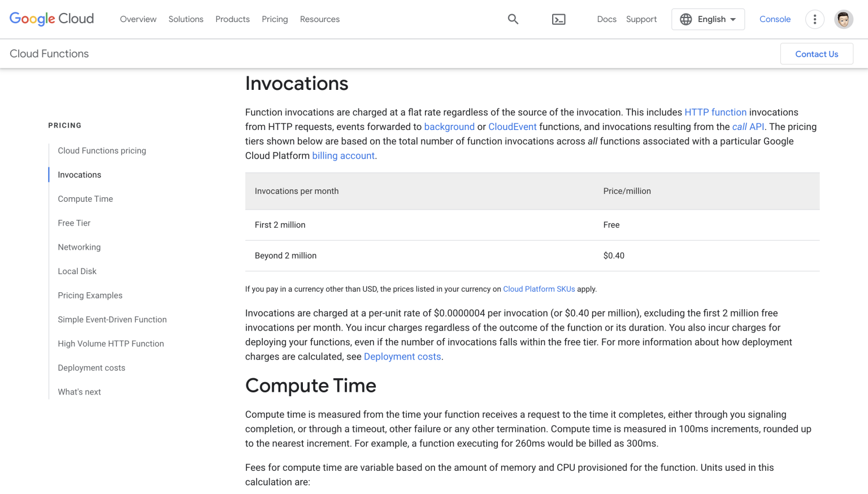This screenshot has height=494, width=868.
Task: Select Networking from the Pricing sidebar
Action: pyautogui.click(x=79, y=247)
